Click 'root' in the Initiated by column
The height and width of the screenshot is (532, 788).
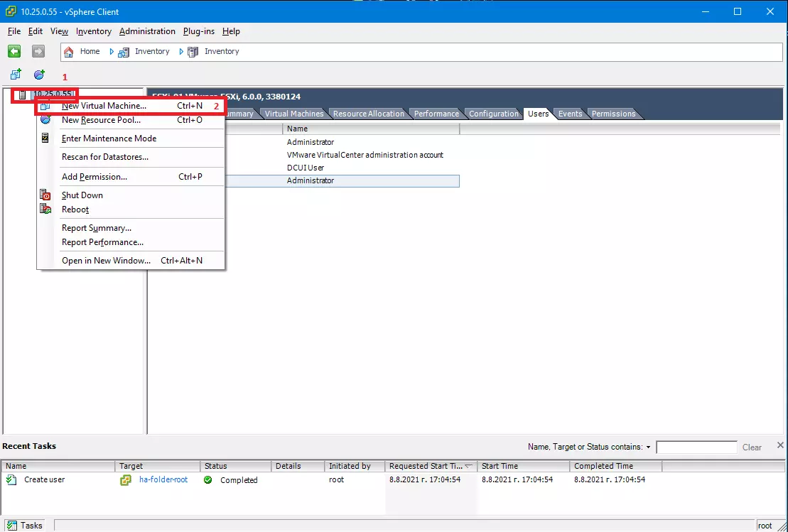pos(337,479)
